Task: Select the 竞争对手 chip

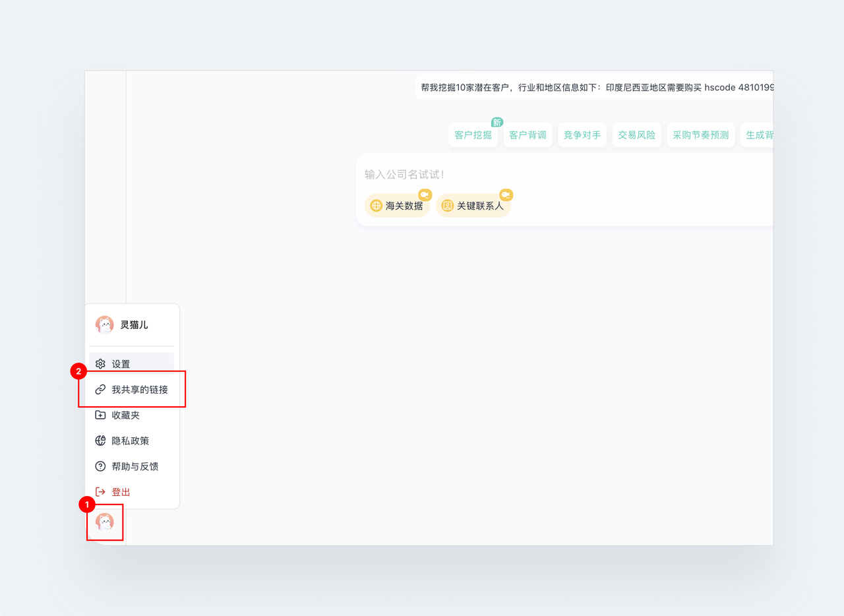Action: [x=582, y=135]
